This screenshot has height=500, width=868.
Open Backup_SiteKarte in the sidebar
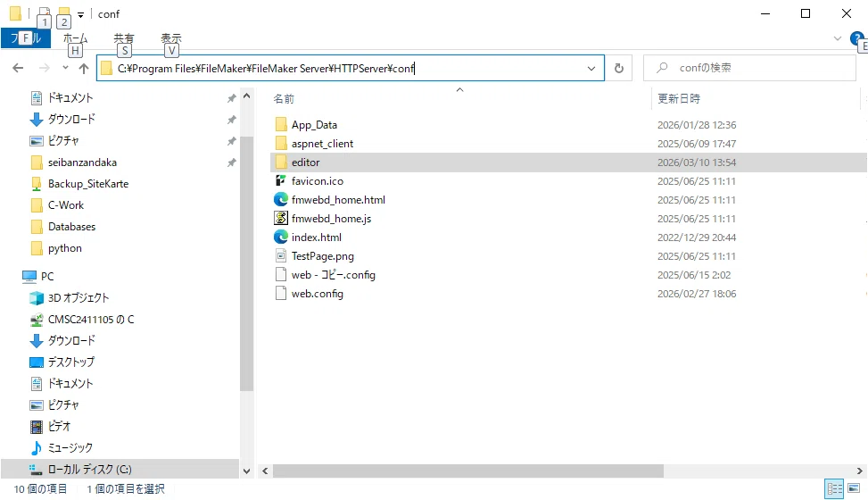point(88,184)
